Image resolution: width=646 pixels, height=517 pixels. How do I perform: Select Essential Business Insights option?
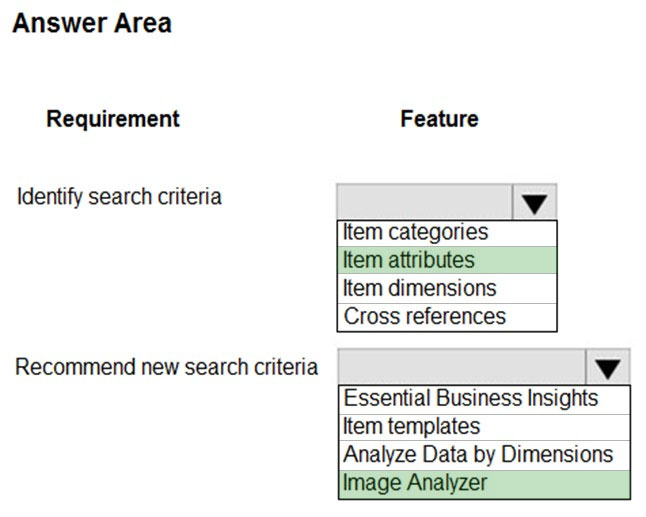tap(484, 399)
